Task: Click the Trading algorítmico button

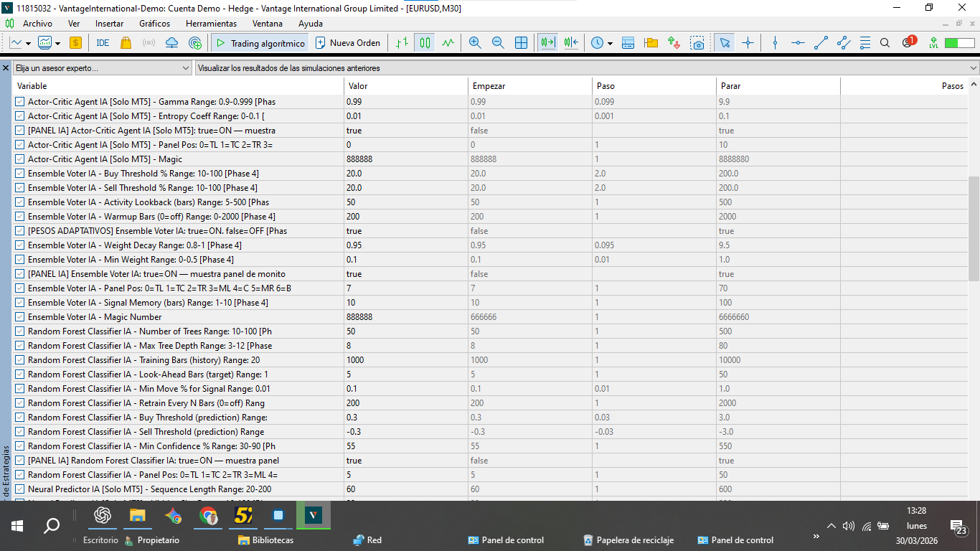Action: pos(260,43)
